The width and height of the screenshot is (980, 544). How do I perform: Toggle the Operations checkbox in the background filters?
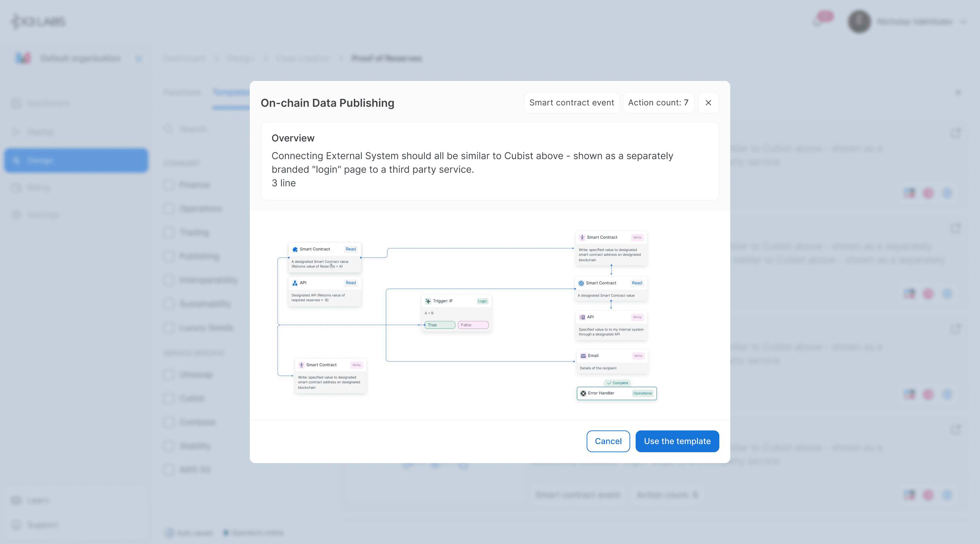coord(169,209)
